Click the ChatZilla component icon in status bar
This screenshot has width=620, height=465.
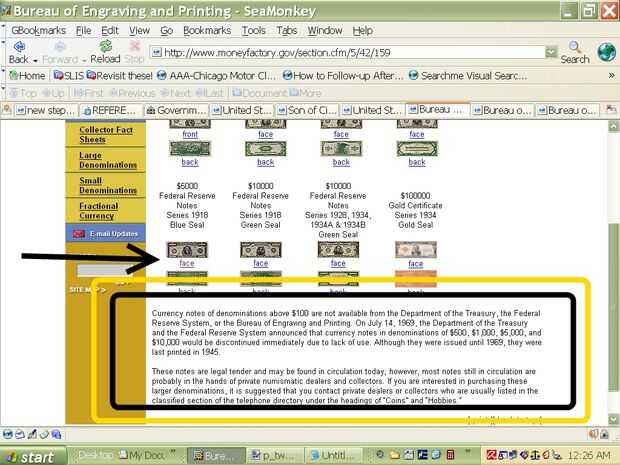point(56,434)
